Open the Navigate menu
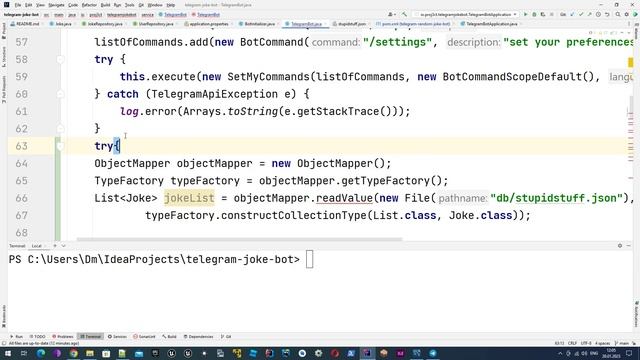 pyautogui.click(x=56, y=5)
